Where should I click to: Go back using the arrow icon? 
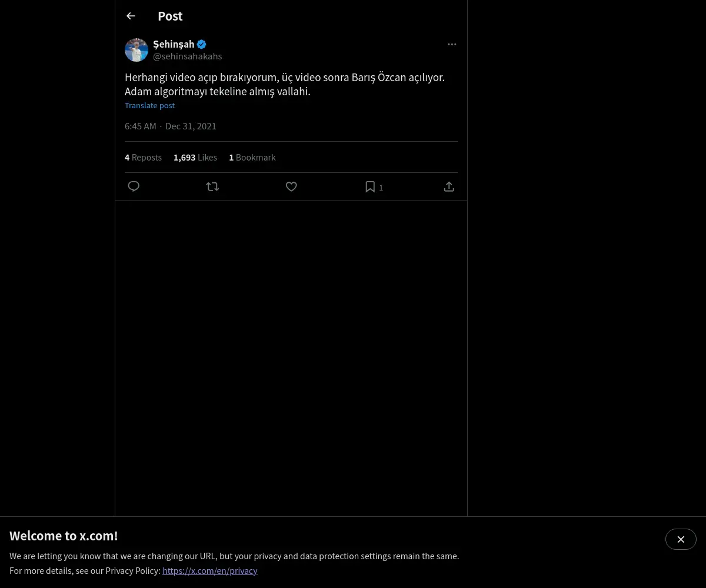[x=131, y=16]
